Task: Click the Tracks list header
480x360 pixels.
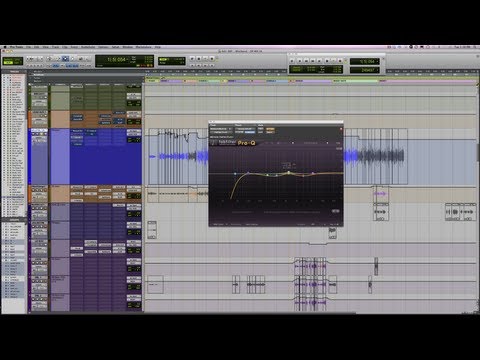Action: point(14,72)
